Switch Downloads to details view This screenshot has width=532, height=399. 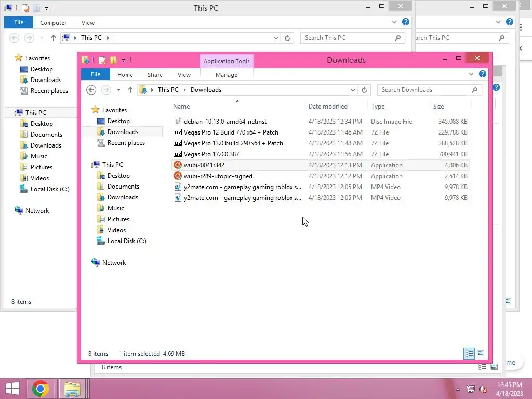pos(469,353)
